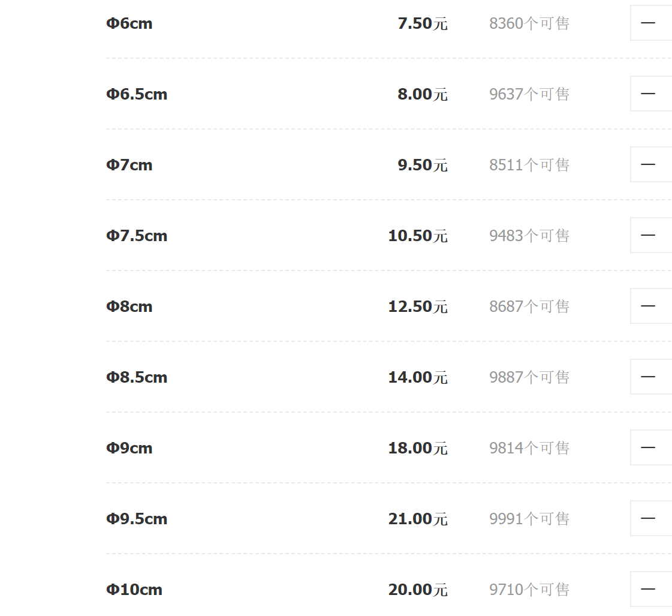Pick the Φ10cm size label
The height and width of the screenshot is (616, 672).
click(134, 590)
